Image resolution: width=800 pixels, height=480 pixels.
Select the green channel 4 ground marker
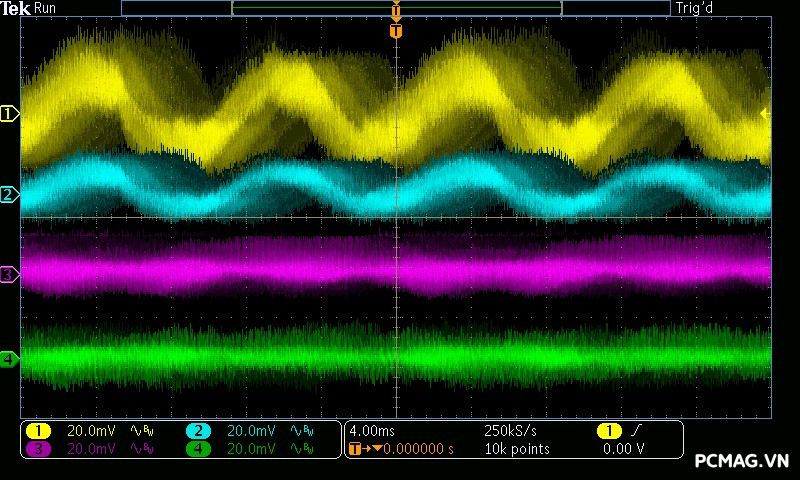[10, 359]
